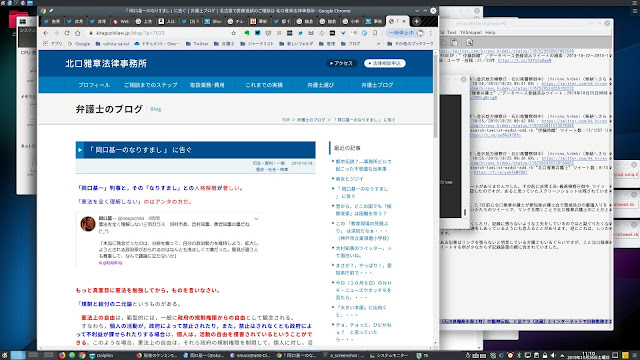Open the 新しいフォルダ bookmark folder

[296, 44]
